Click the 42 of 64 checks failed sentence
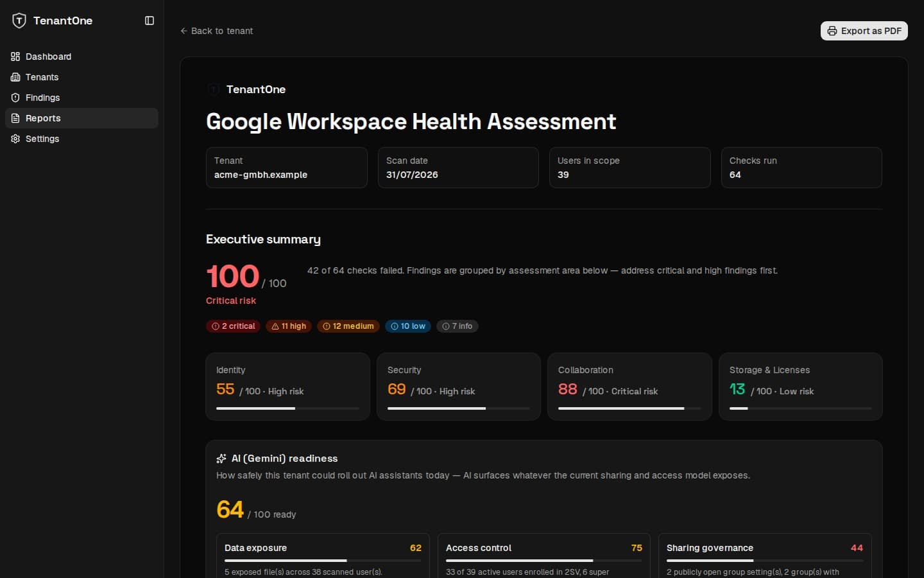Image resolution: width=924 pixels, height=578 pixels. [542, 270]
